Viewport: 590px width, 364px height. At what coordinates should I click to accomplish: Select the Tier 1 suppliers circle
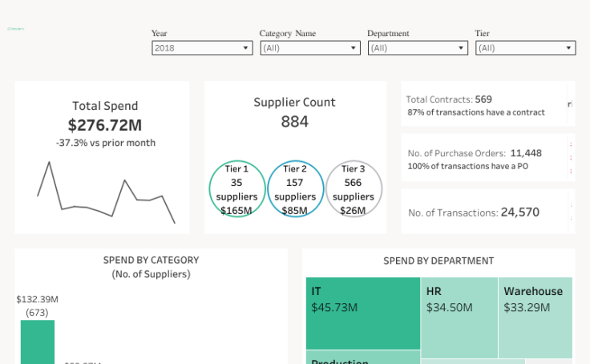pyautogui.click(x=237, y=189)
